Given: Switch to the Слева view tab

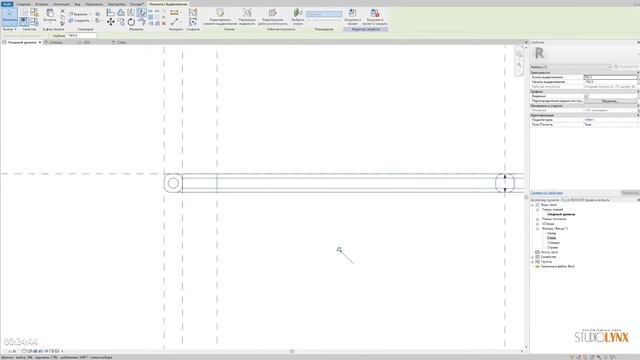Looking at the screenshot, I should 122,42.
